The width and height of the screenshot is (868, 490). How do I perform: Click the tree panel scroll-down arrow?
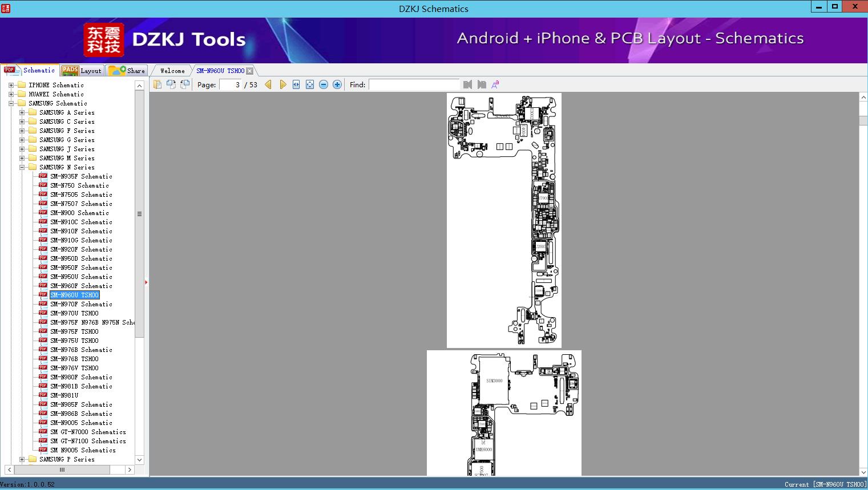(x=139, y=459)
